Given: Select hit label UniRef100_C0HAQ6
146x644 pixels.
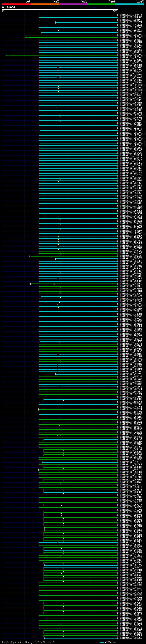Looking at the screenshot, I should [131, 118].
